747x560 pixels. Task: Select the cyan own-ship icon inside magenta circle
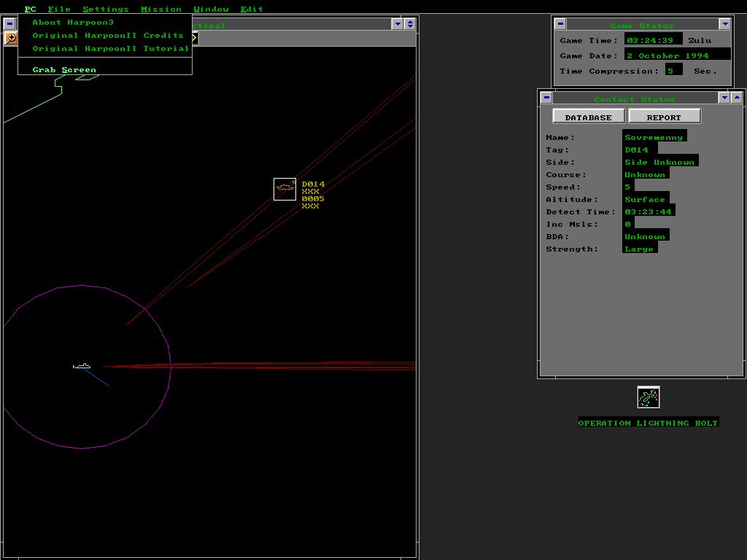[82, 366]
